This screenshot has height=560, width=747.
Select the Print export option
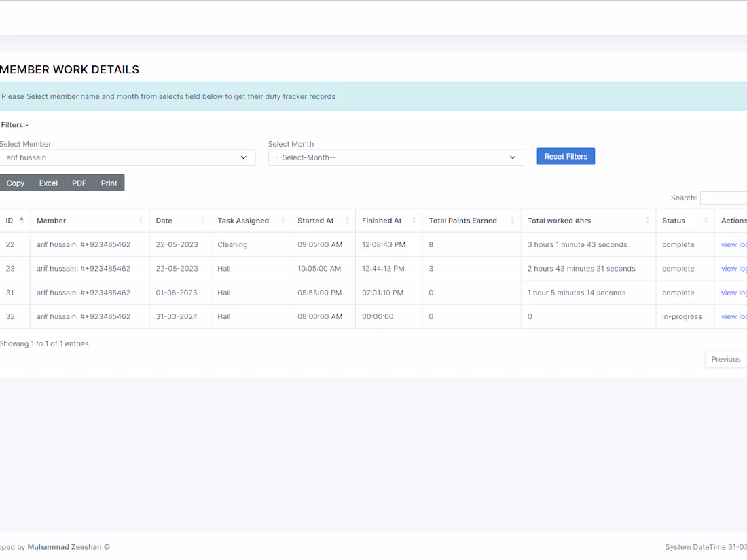pos(109,183)
